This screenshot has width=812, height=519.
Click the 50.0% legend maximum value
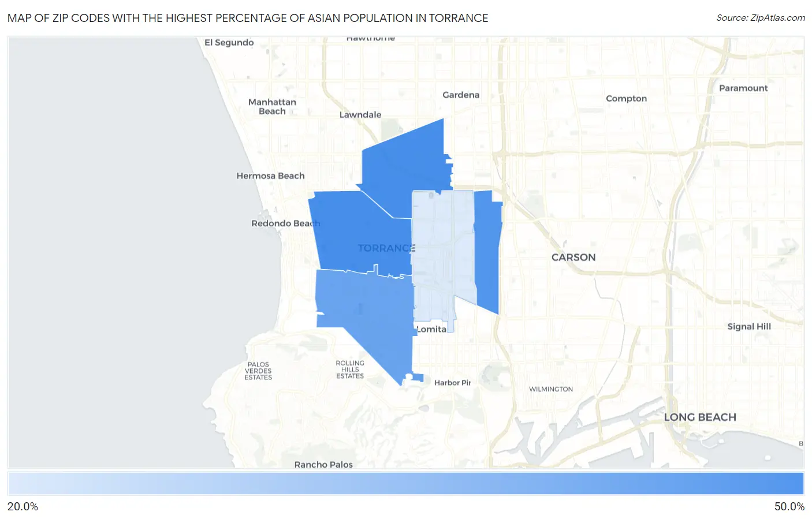pos(789,506)
